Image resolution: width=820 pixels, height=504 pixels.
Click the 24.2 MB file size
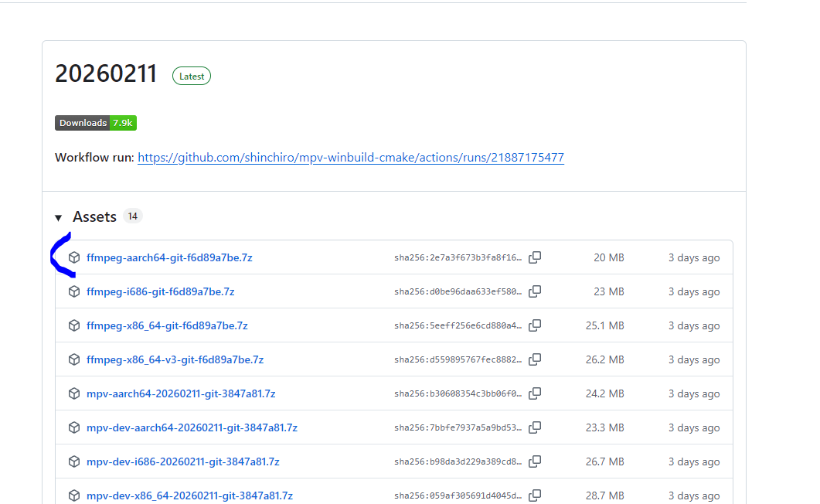pyautogui.click(x=605, y=393)
